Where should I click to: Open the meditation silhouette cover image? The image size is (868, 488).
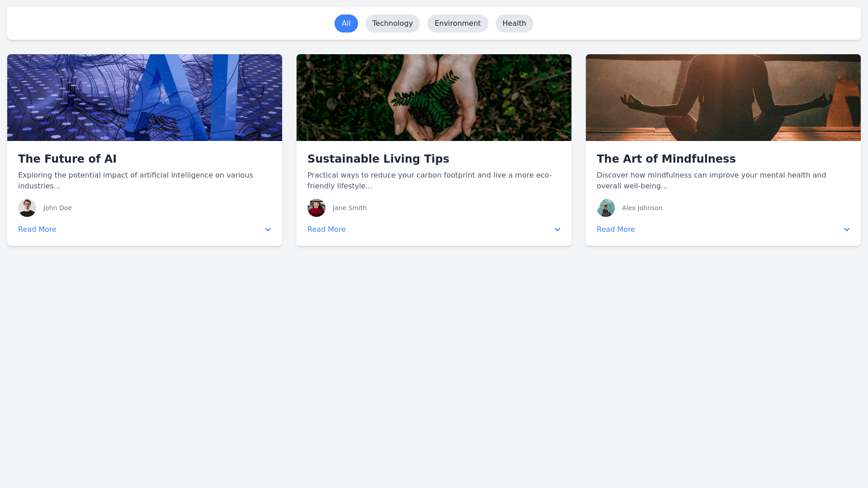(x=723, y=98)
